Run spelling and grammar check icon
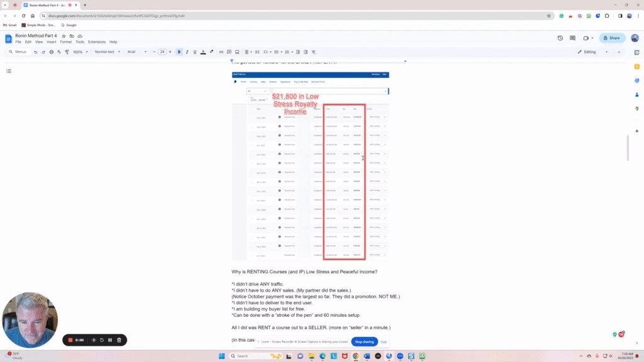The image size is (644, 362). click(59, 52)
